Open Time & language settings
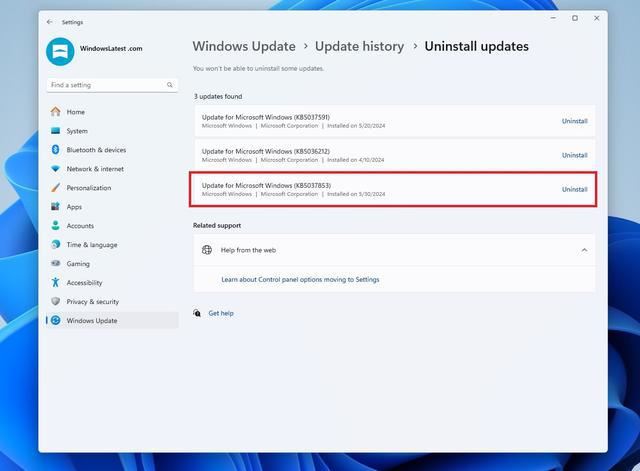The width and height of the screenshot is (640, 471). click(x=91, y=245)
